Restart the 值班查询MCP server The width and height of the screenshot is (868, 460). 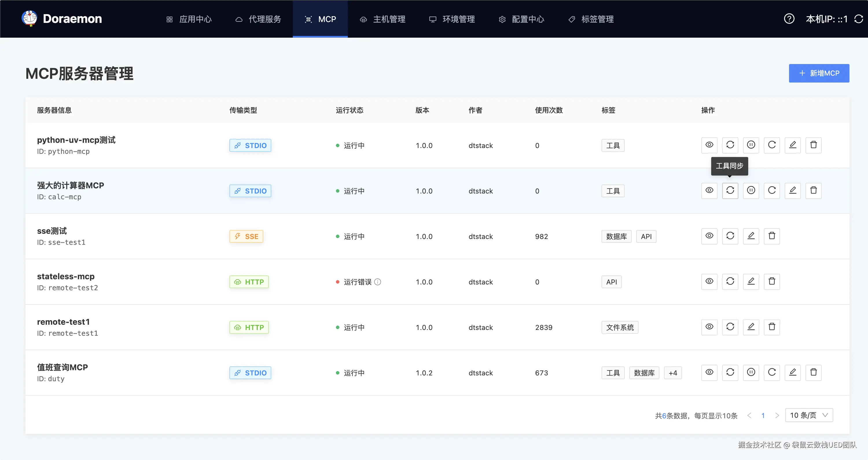coord(772,372)
